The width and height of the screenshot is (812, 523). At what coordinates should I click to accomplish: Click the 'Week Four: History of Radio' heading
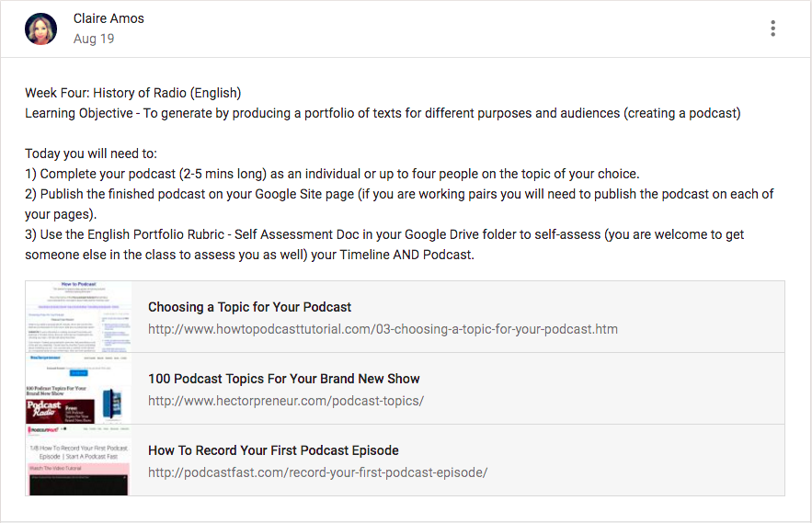point(133,93)
